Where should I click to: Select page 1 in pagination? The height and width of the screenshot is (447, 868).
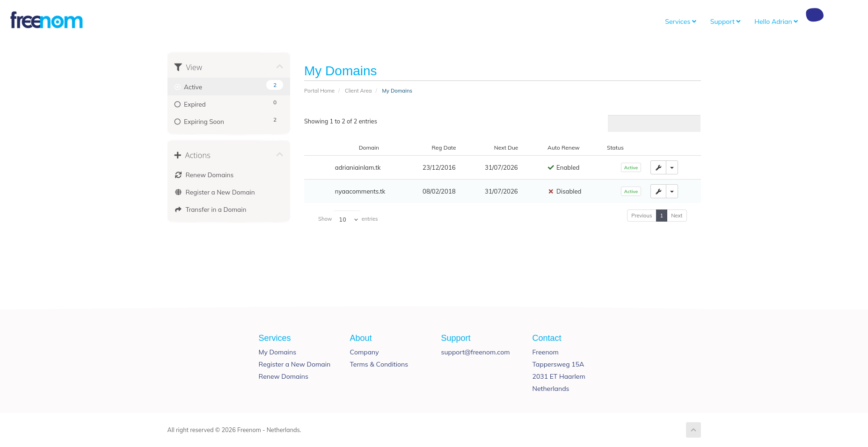(661, 216)
